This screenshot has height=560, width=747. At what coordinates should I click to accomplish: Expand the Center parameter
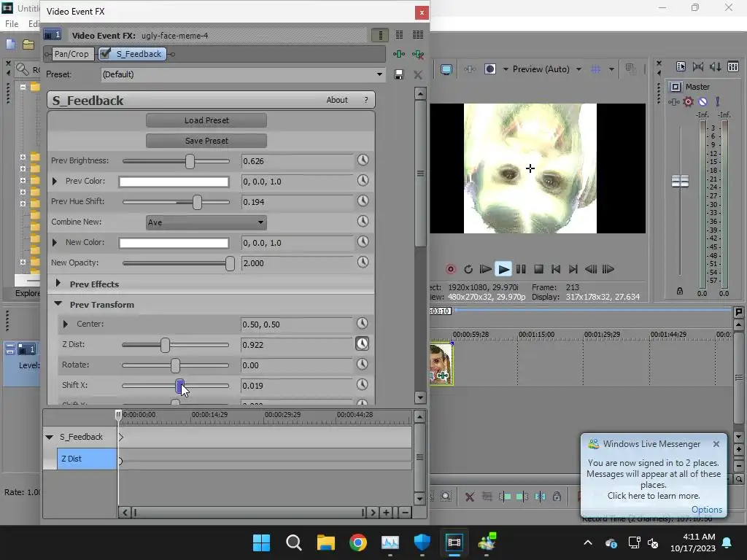pyautogui.click(x=66, y=324)
